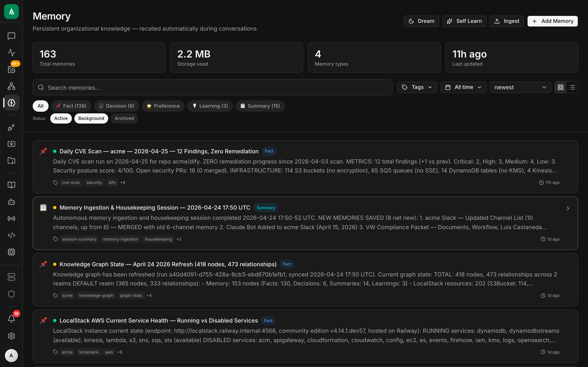The height and width of the screenshot is (367, 588).
Task: Select the code snippet sidebar icon
Action: coord(11,235)
